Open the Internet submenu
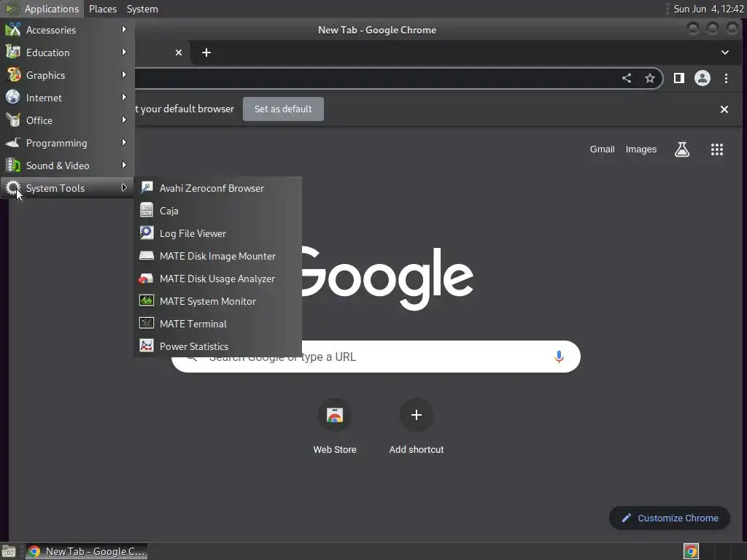 (67, 98)
